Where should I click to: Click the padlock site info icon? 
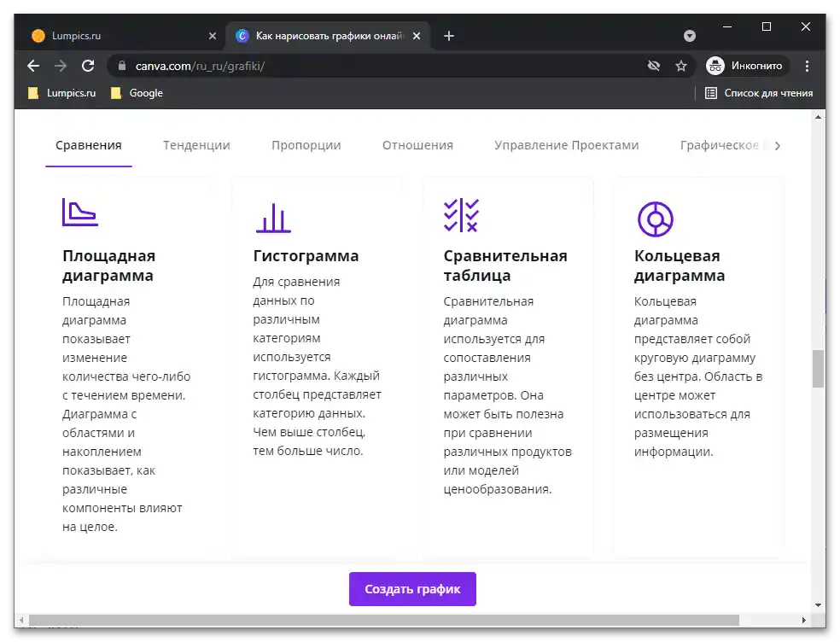[122, 66]
